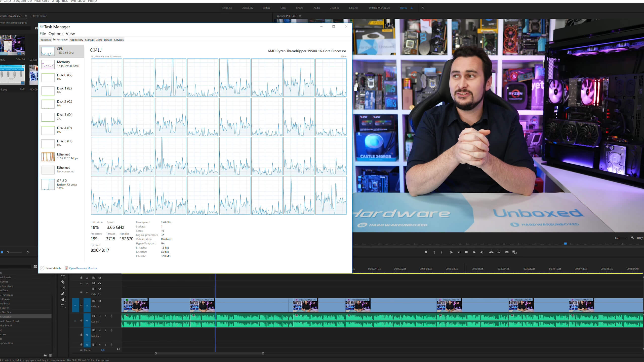Viewport: 644px width, 362px height.
Task: Open the Steves workspace menu icon
Action: click(x=411, y=8)
